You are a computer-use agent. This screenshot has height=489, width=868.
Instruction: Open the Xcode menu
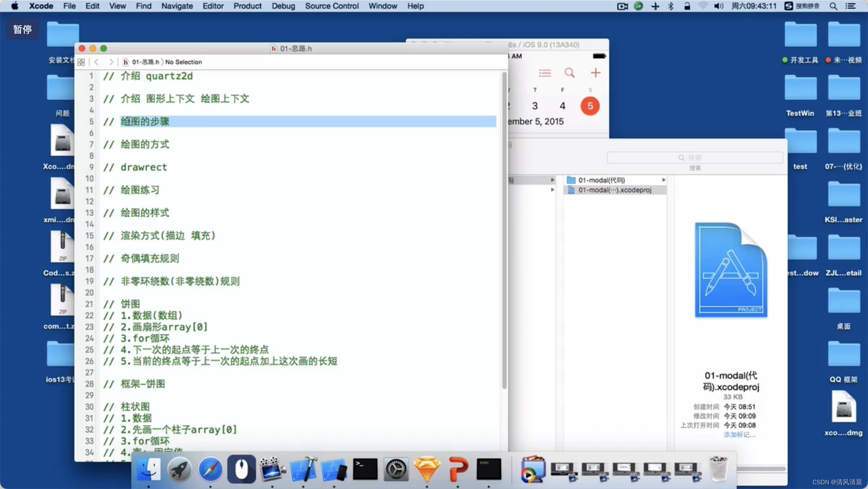[x=41, y=6]
